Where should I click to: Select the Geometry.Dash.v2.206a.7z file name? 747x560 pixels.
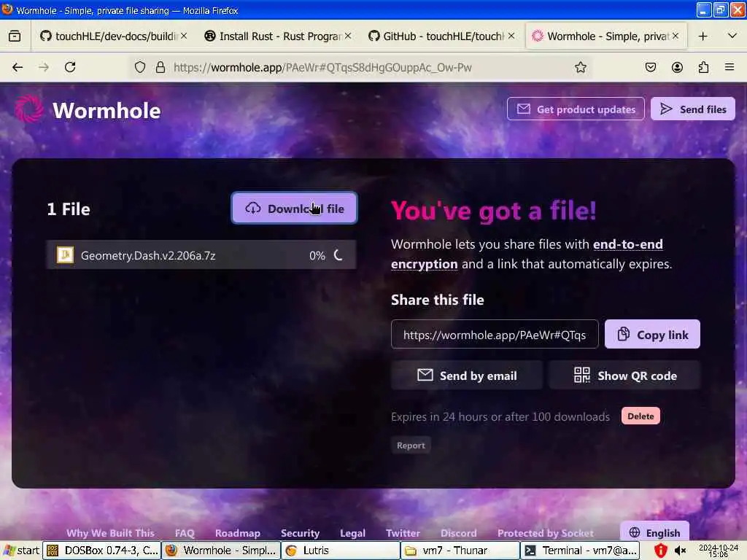148,255
